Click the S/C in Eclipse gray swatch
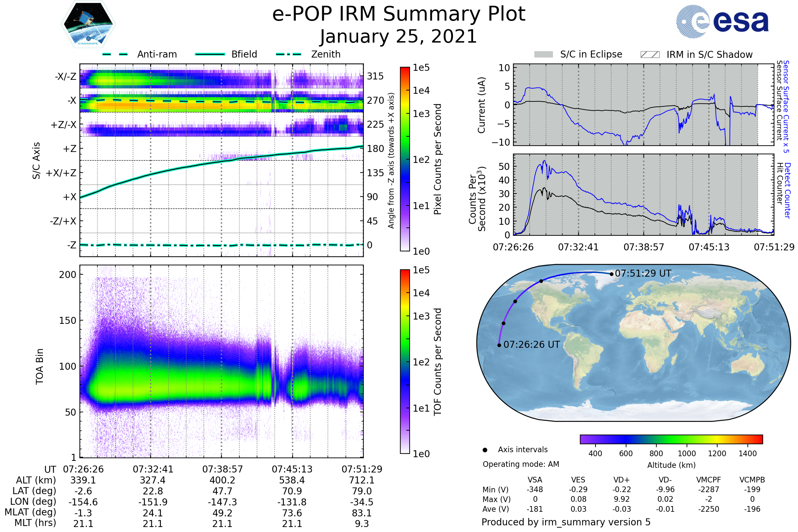The image size is (798, 532). (544, 55)
